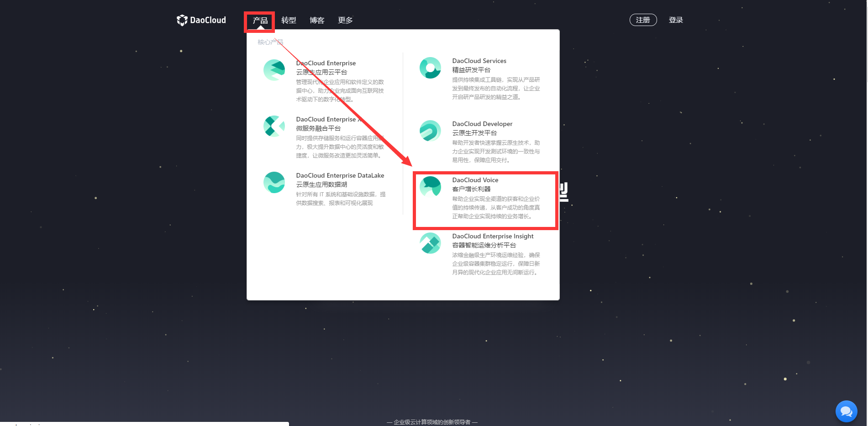Open DaoCloud Enterprise DataLake title link
The height and width of the screenshot is (426, 868).
pyautogui.click(x=340, y=175)
